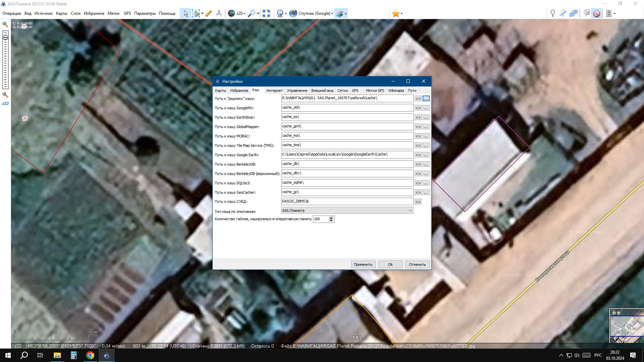
Task: Click the Google Earth cache path field
Action: click(x=347, y=155)
